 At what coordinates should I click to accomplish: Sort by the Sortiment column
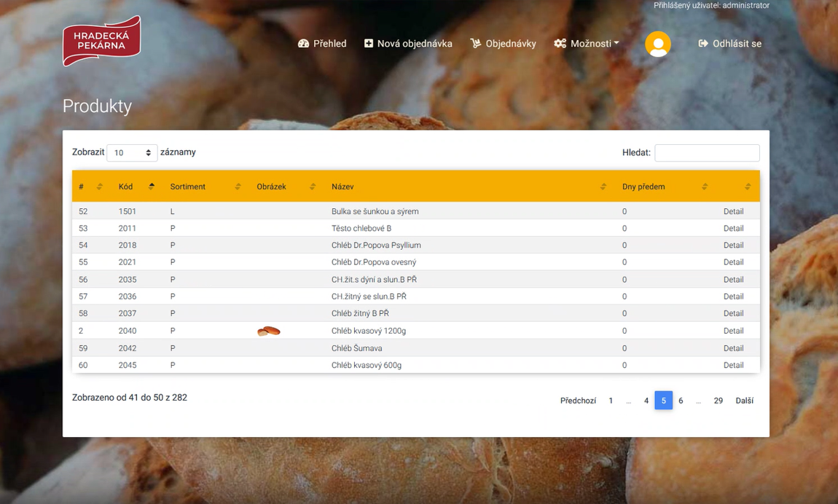[205, 186]
